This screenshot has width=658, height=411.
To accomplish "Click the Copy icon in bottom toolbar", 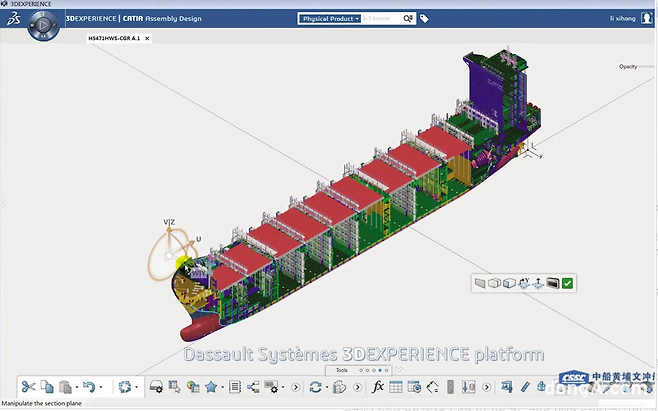I will pyautogui.click(x=47, y=387).
